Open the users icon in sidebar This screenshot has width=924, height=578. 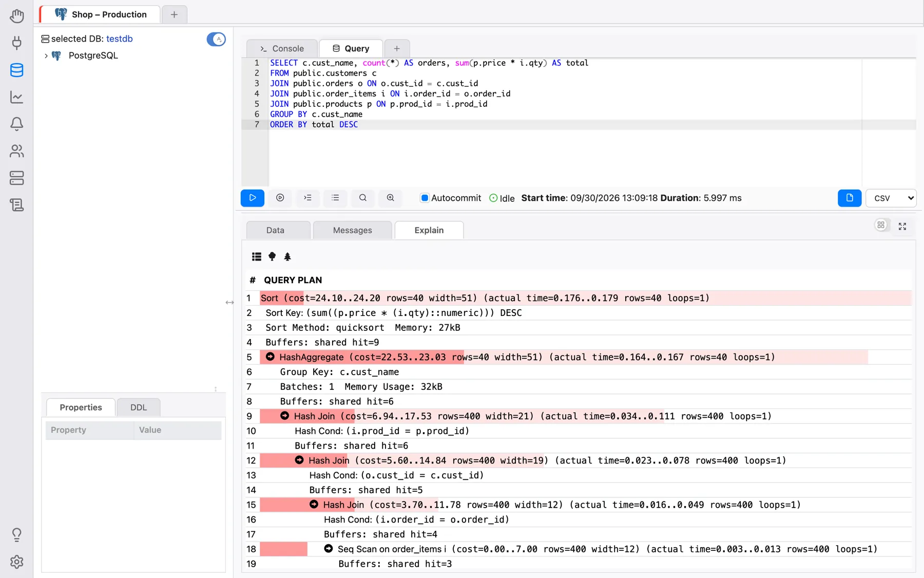(x=16, y=151)
